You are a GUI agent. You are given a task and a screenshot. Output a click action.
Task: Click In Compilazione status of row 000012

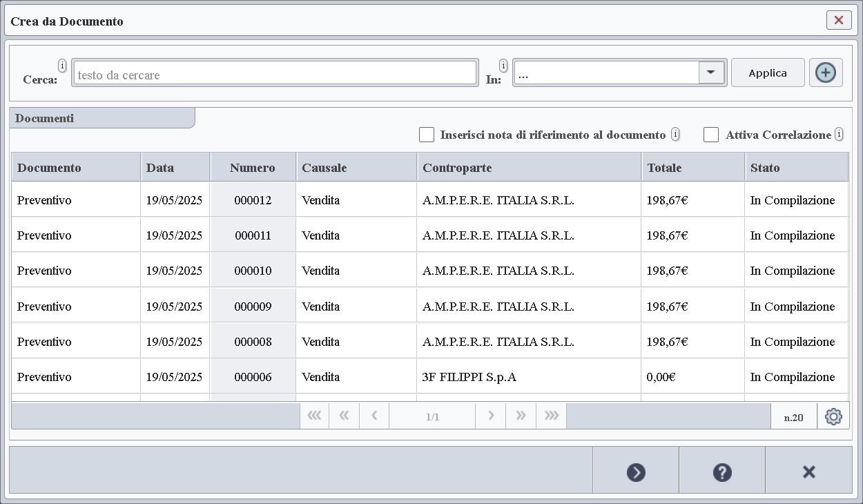click(x=796, y=200)
